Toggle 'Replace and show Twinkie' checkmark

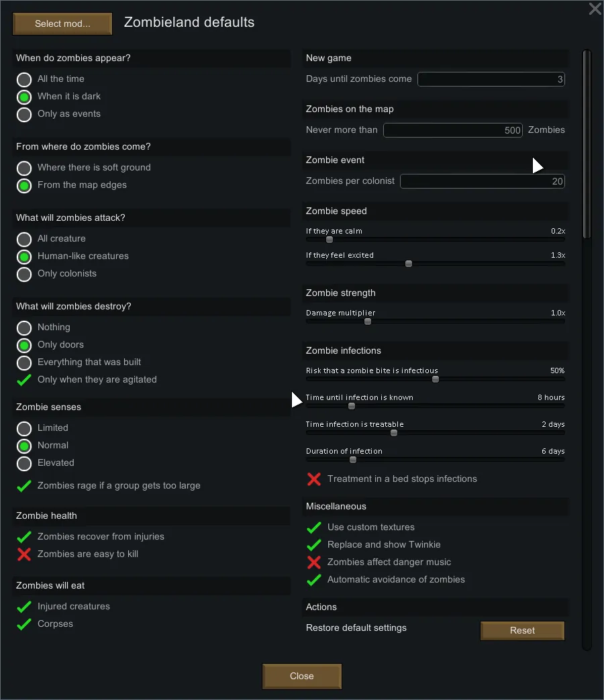tap(313, 545)
